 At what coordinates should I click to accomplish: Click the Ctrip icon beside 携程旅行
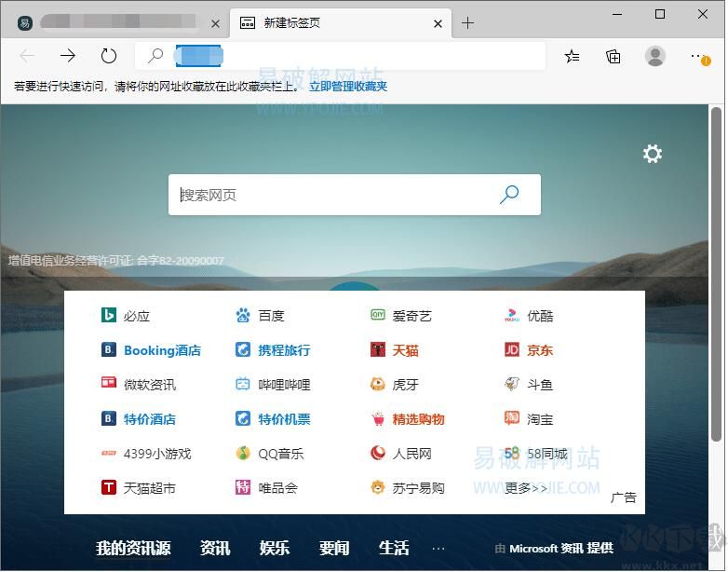coord(243,349)
